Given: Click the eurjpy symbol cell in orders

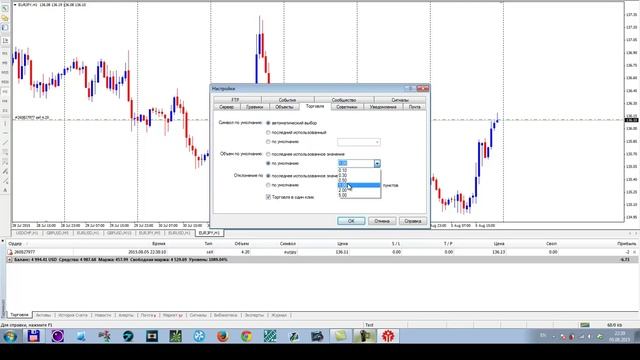Looking at the screenshot, I should (x=290, y=252).
